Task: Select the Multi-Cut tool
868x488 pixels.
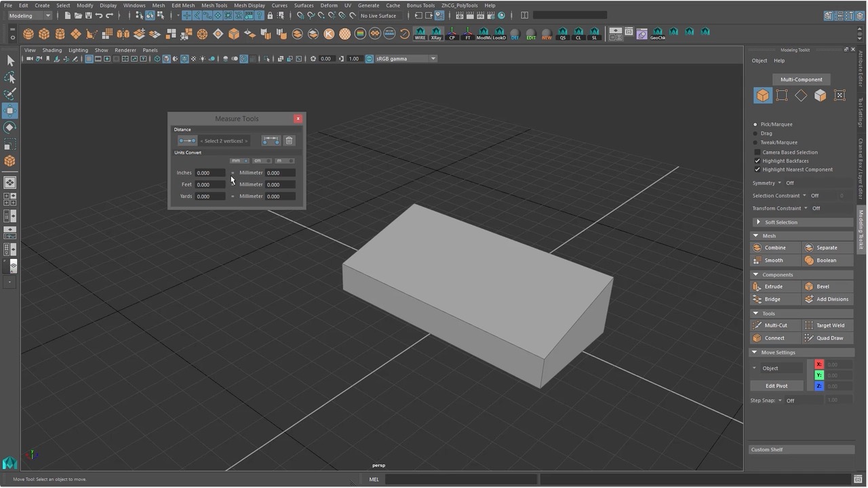Action: click(775, 325)
